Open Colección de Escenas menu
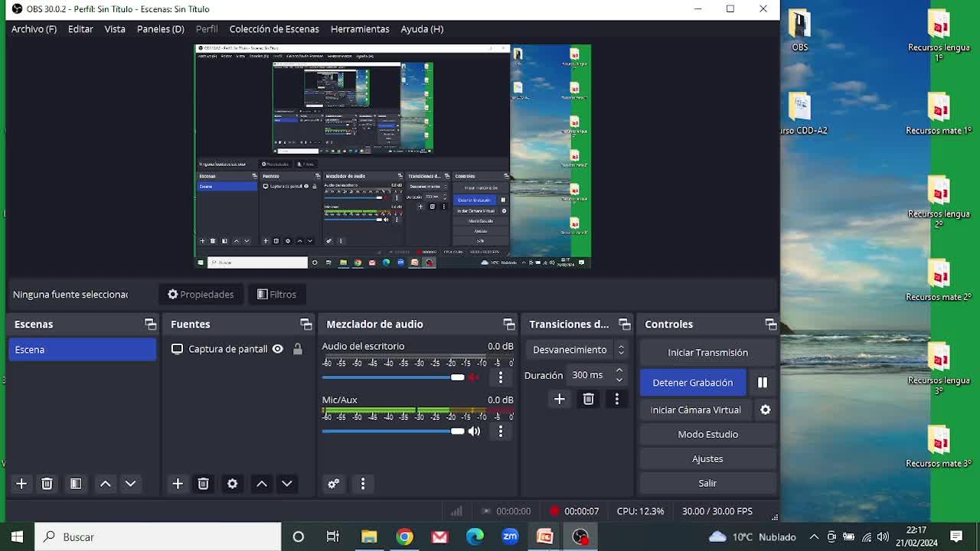980x551 pixels. point(274,29)
